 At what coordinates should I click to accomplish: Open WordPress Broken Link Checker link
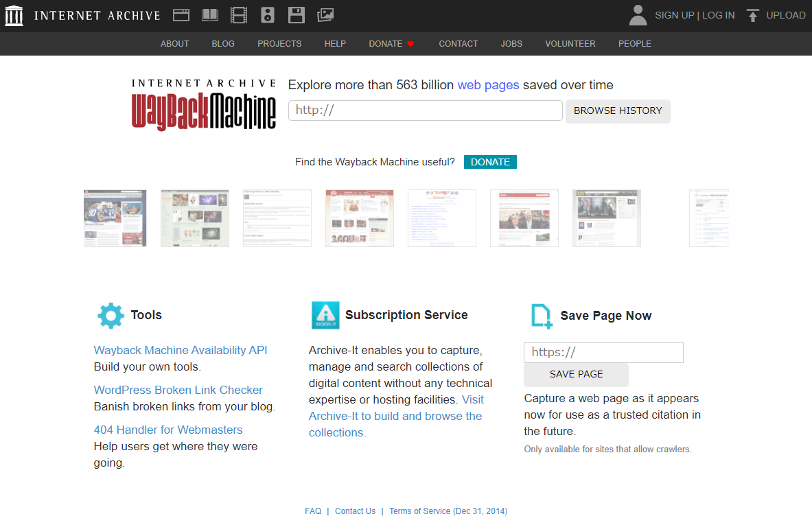pos(178,390)
